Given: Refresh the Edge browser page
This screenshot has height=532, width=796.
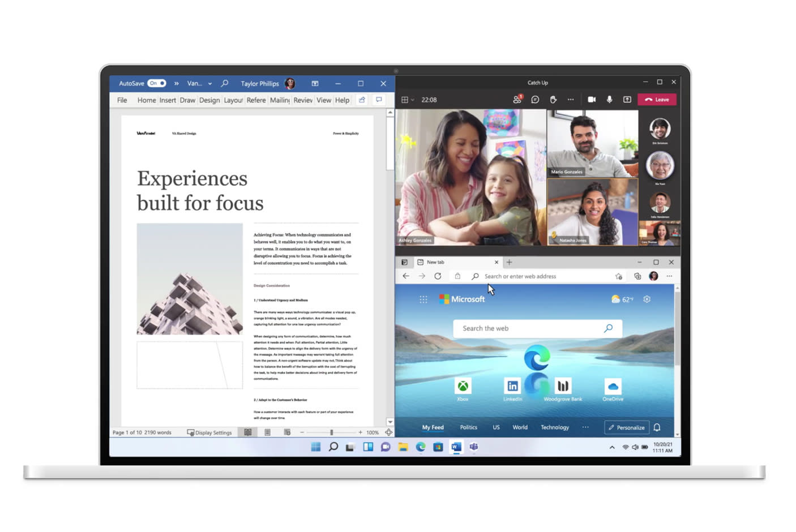Looking at the screenshot, I should point(438,276).
